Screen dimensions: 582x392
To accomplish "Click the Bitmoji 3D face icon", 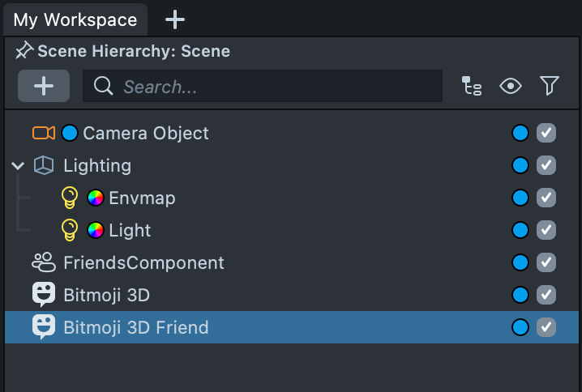I will [44, 295].
